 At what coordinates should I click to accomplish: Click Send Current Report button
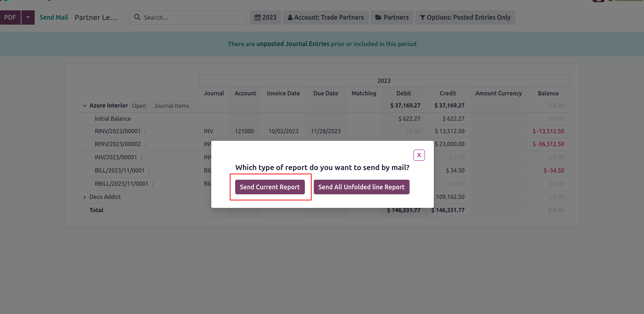pyautogui.click(x=270, y=187)
